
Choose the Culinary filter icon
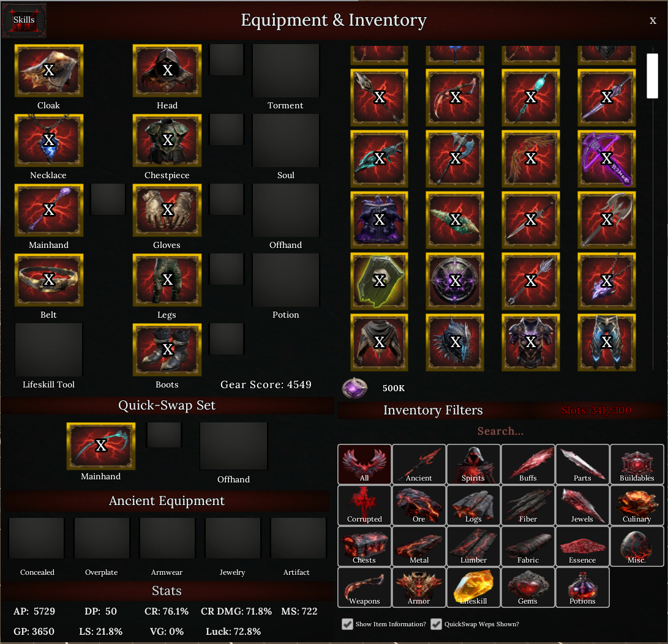click(x=637, y=505)
